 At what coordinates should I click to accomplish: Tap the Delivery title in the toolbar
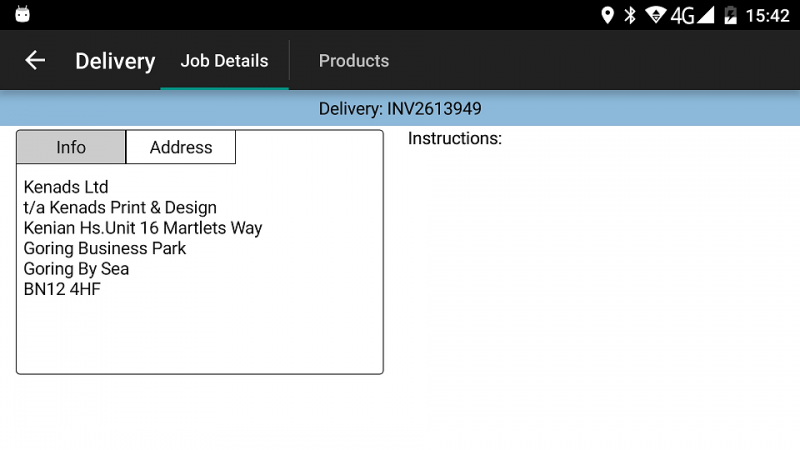(115, 61)
